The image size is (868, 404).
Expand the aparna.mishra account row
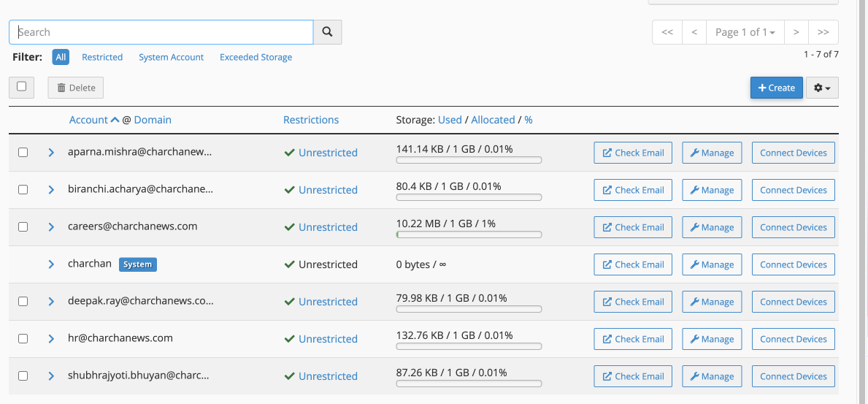pos(51,153)
